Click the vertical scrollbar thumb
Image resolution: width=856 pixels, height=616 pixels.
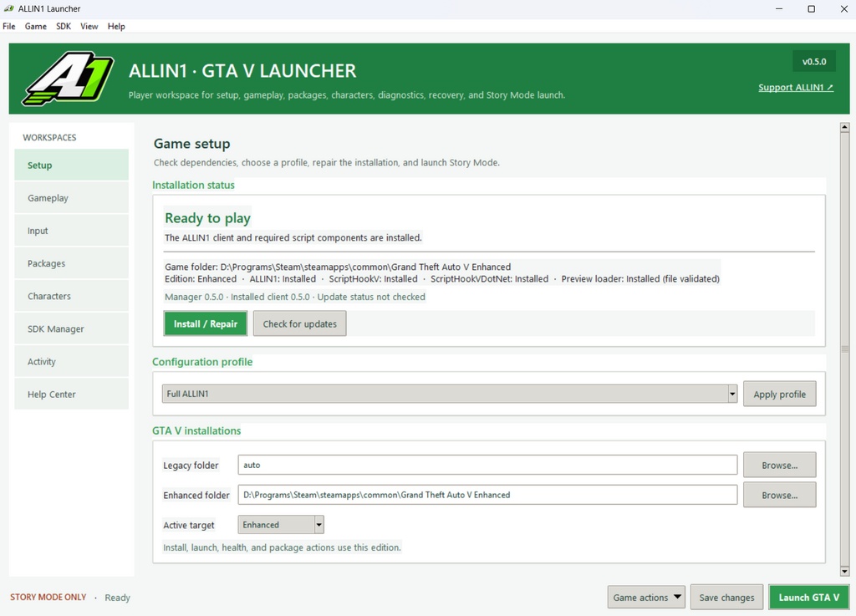(844, 349)
